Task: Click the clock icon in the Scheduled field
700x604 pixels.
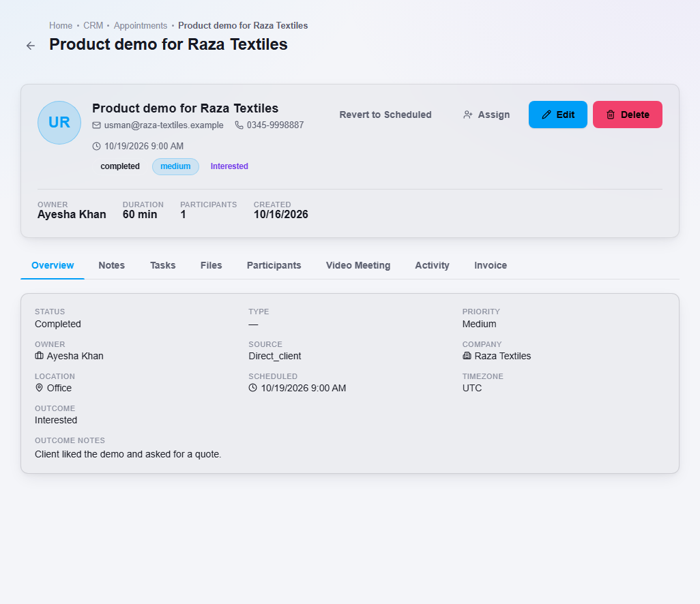Action: coord(252,388)
